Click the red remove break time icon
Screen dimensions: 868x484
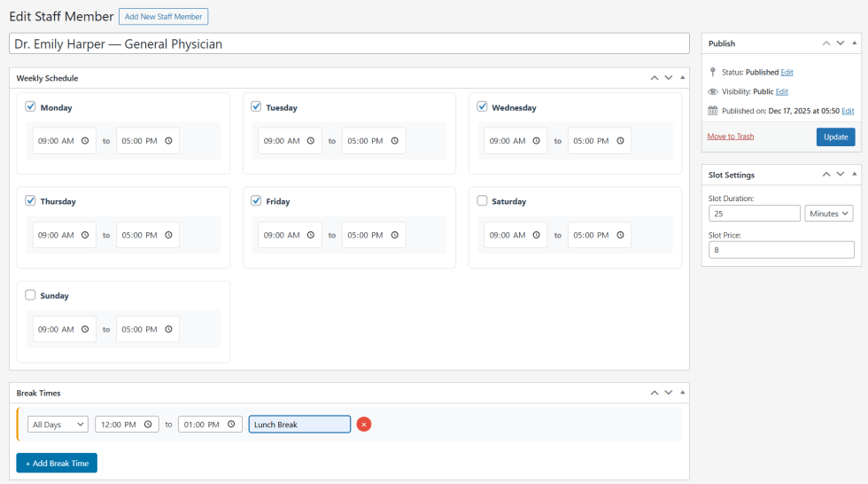(x=364, y=425)
